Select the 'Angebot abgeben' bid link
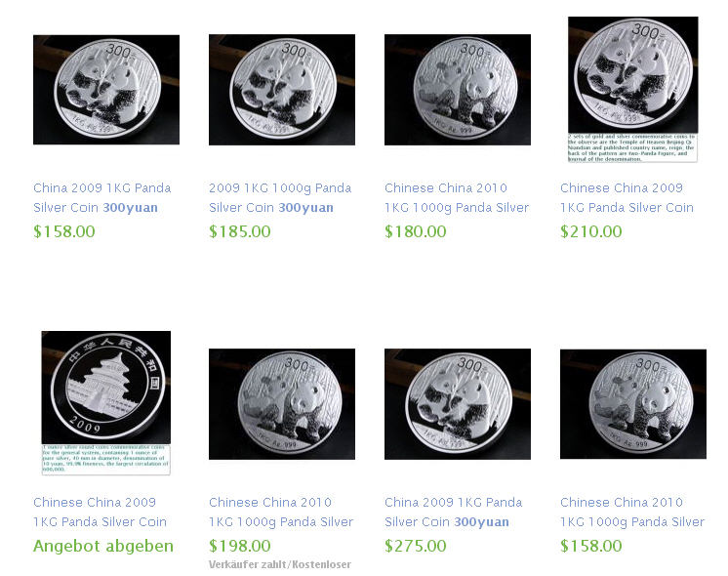 coord(103,546)
